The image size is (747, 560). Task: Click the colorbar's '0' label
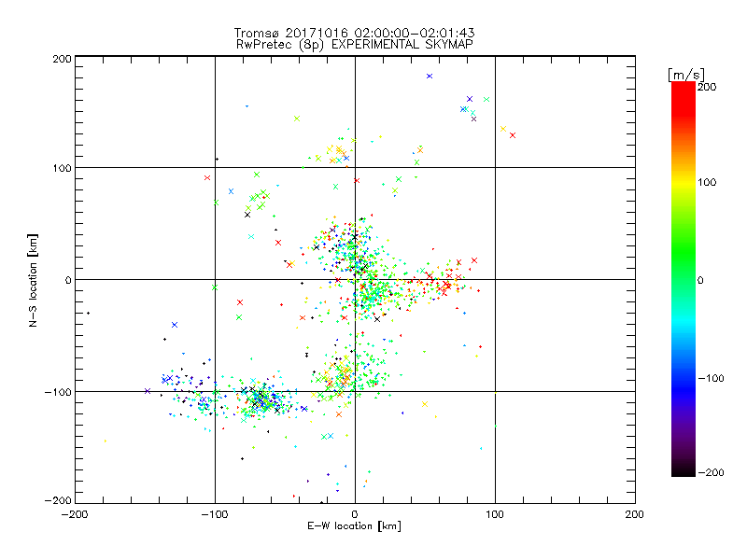700,281
